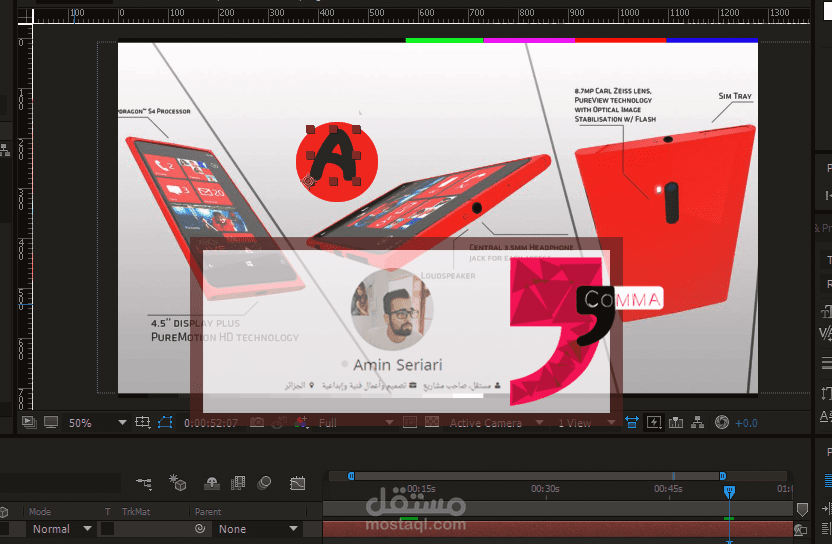832x544 pixels.
Task: Toggle hide shy layers icon
Action: pyautogui.click(x=212, y=483)
